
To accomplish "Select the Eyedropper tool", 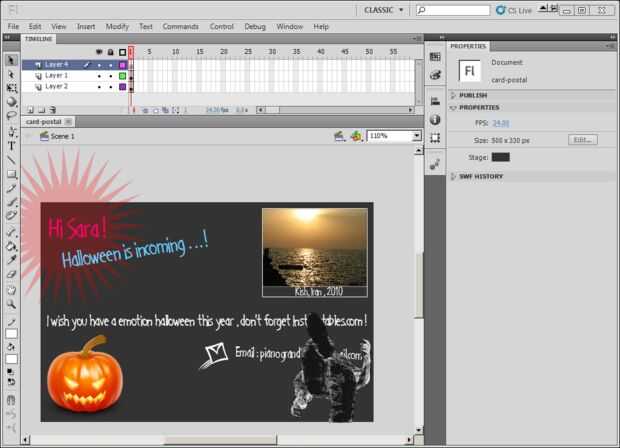I will coord(11,260).
